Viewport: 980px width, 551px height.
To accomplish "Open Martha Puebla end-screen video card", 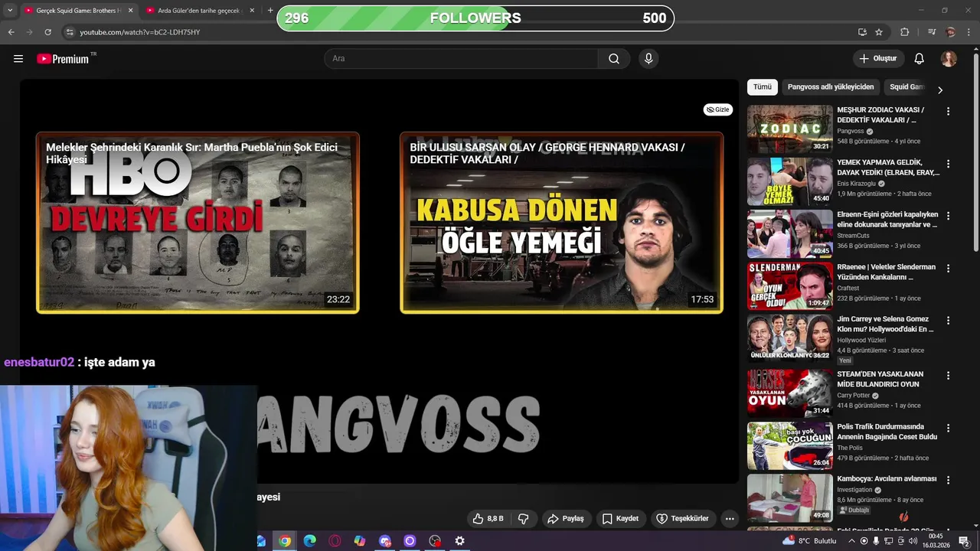I will click(x=198, y=223).
